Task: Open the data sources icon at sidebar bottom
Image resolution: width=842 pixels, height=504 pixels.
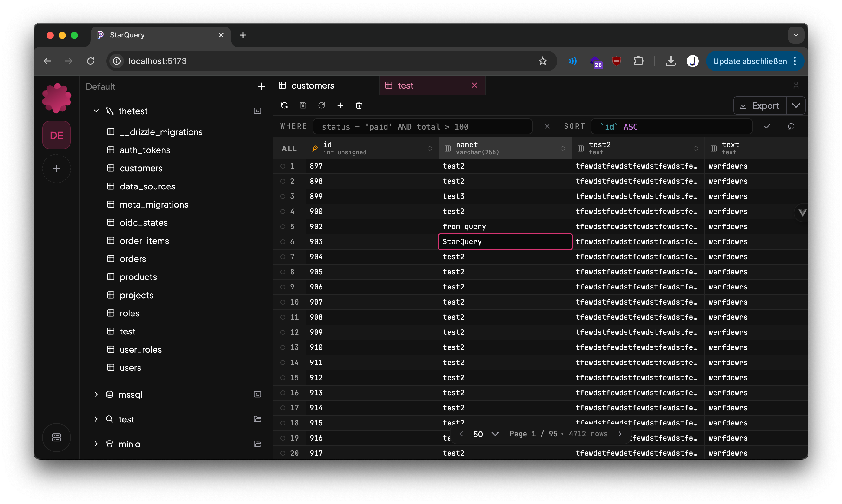Action: pos(57,438)
